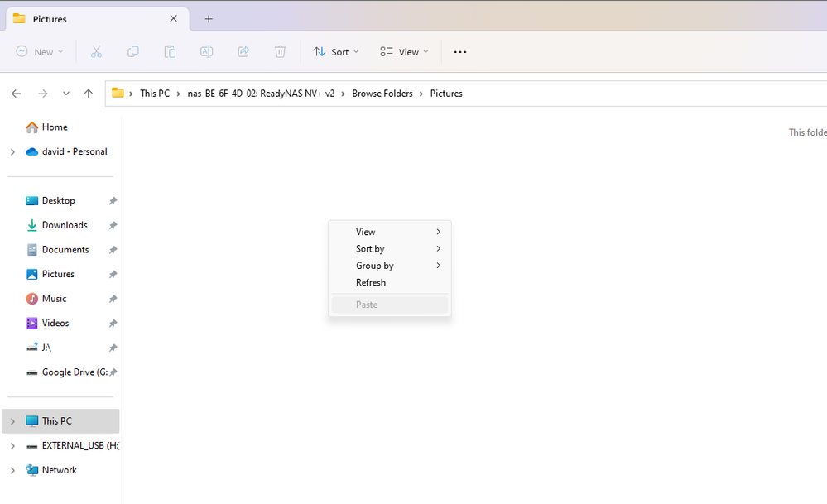Open Downloads in the sidebar
The width and height of the screenshot is (827, 504).
(65, 225)
